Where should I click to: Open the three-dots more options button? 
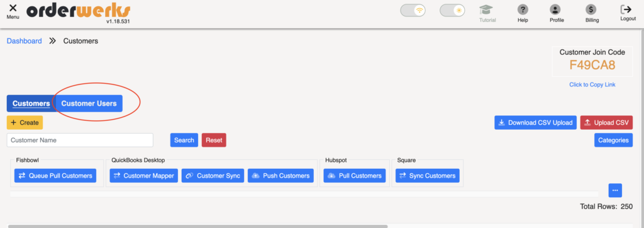[615, 190]
